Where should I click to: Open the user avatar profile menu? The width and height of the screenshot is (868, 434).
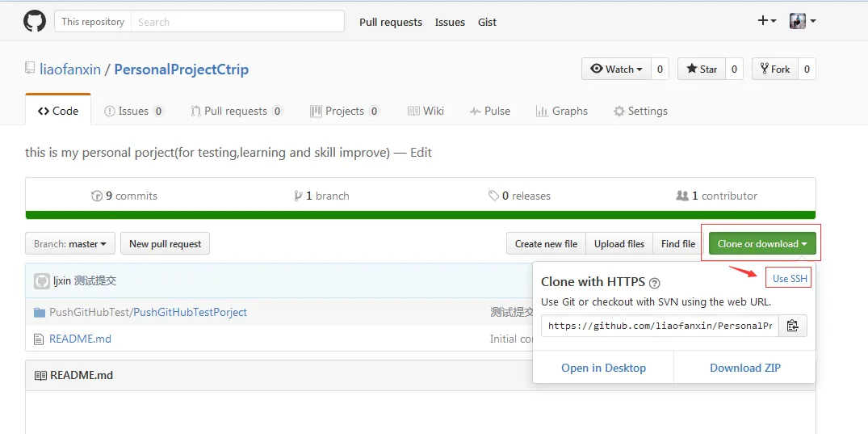coord(803,22)
